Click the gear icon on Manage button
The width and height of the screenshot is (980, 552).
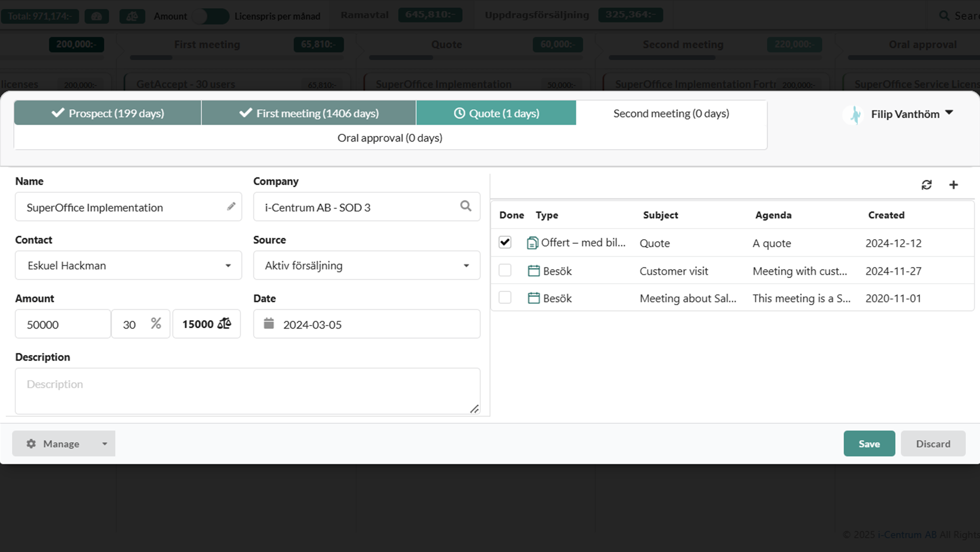tap(31, 444)
